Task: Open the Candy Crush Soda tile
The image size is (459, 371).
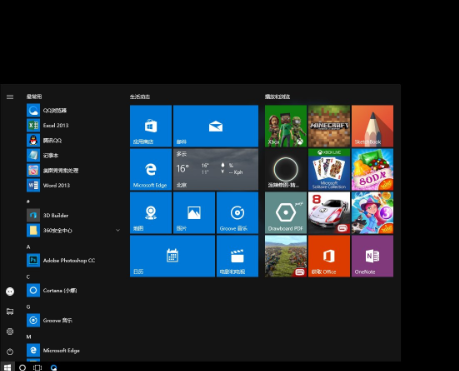Action: (x=372, y=169)
